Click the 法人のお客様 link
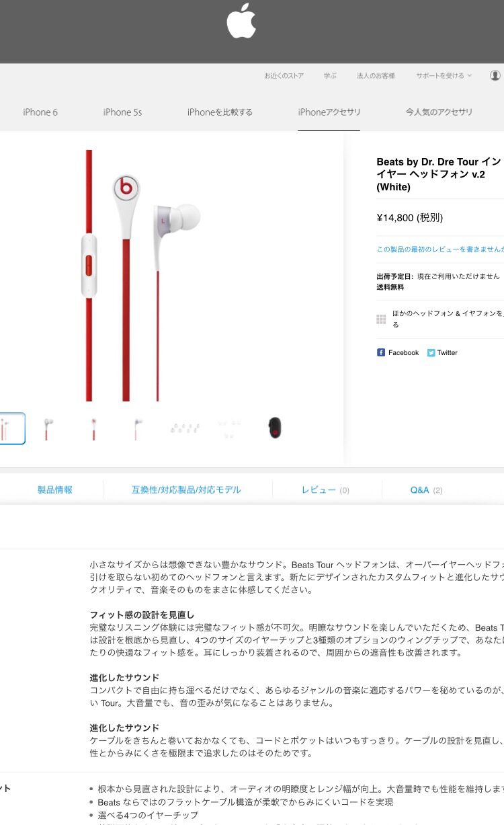Viewport: 504px width, 825px height. 376,75
